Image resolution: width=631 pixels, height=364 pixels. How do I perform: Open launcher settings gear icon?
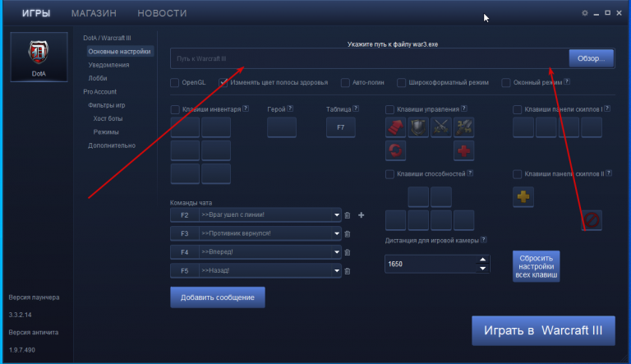(585, 13)
